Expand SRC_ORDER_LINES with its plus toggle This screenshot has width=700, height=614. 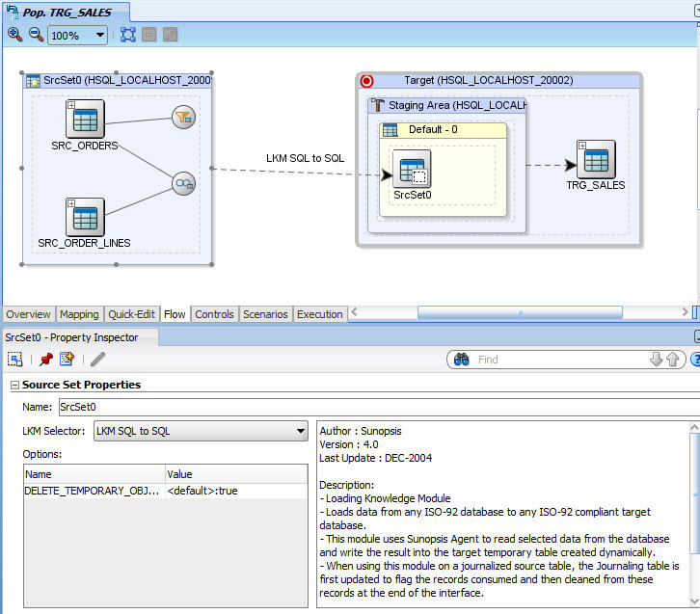(71, 203)
